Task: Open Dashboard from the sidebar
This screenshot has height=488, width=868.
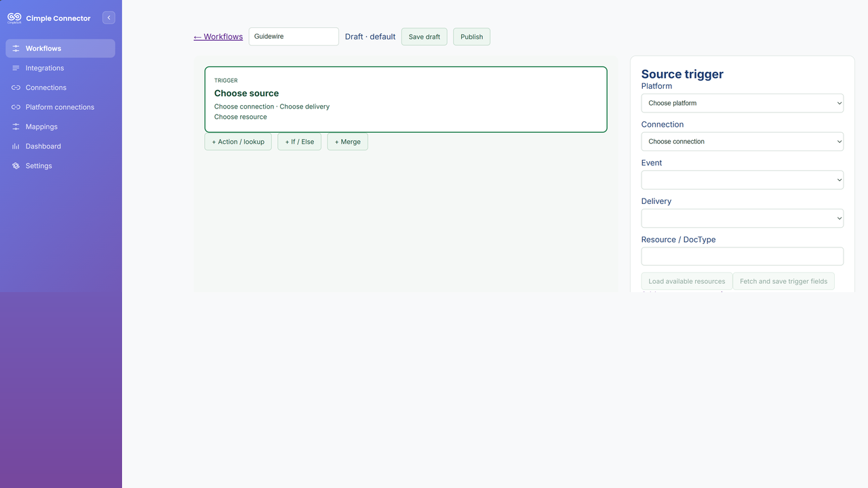Action: click(60, 146)
